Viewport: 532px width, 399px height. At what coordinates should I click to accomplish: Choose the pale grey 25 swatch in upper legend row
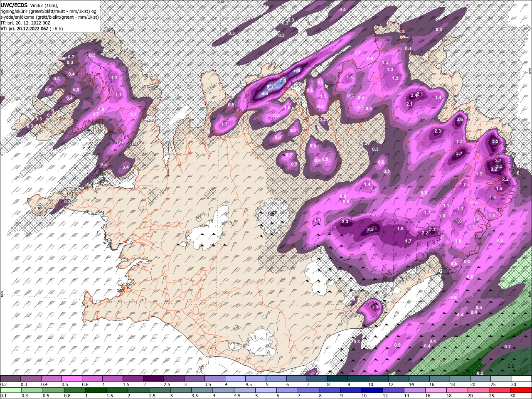(500, 379)
